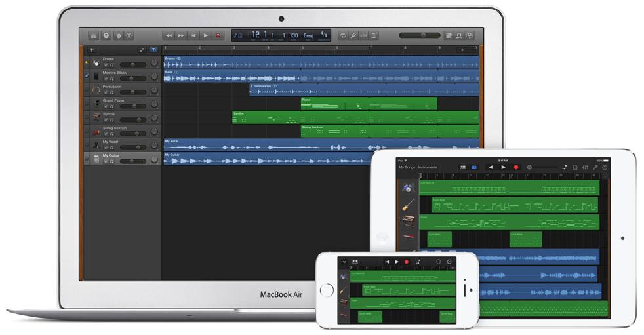
Task: Open the Loop Browser on the MacBook
Action: (x=459, y=35)
